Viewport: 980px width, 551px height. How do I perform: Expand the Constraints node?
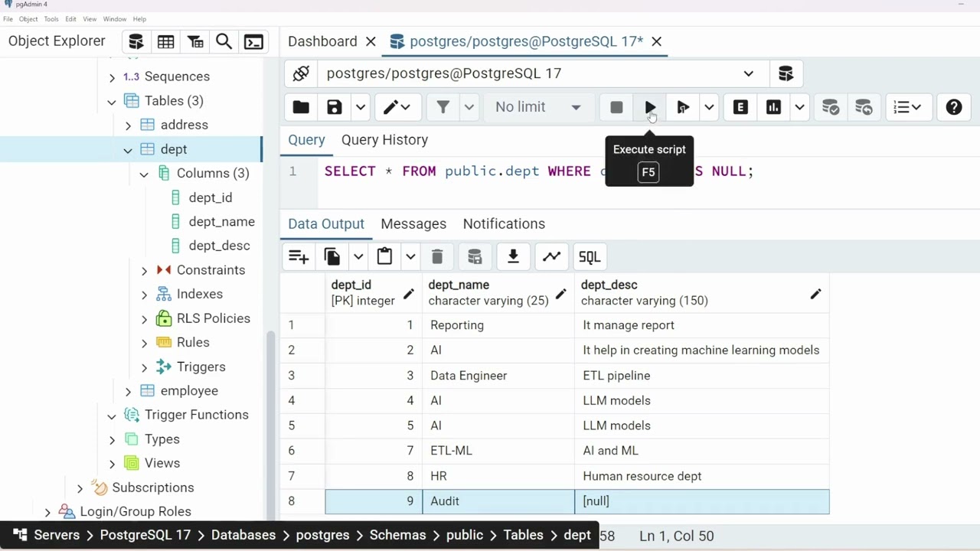coord(144,271)
